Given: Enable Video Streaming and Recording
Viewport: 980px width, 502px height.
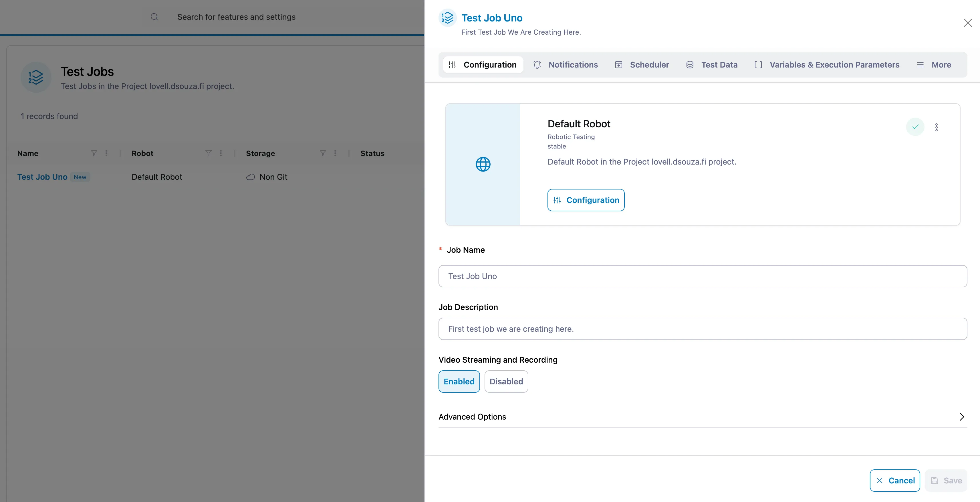Looking at the screenshot, I should [459, 381].
